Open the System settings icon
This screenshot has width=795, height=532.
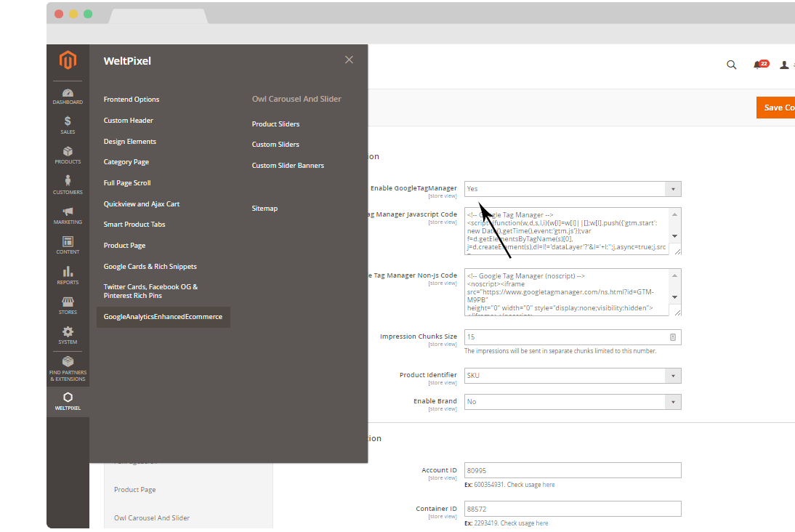point(68,333)
